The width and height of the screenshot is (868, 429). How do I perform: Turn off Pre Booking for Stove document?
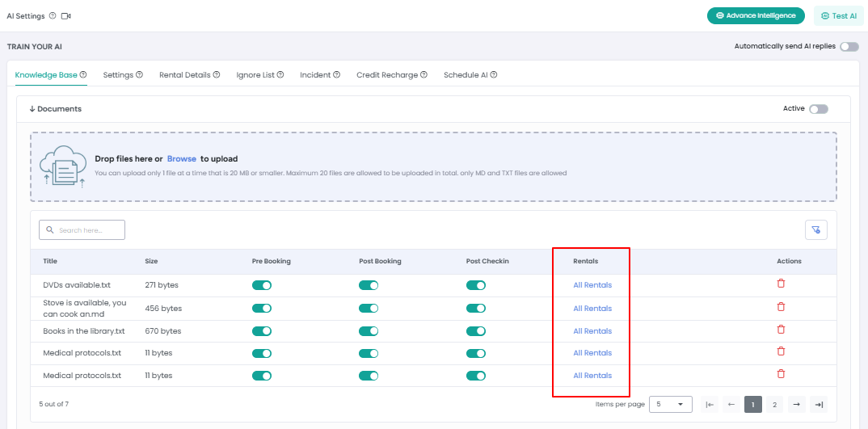[262, 308]
